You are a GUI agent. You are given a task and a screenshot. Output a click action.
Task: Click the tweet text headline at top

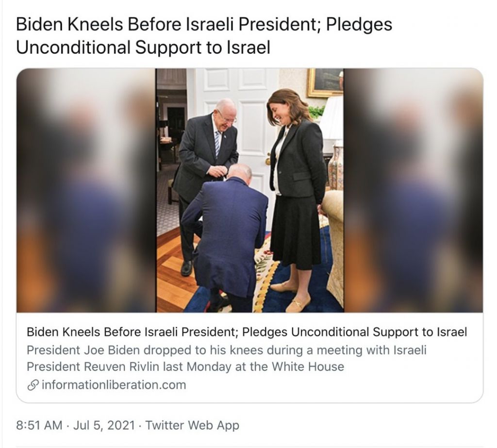click(x=204, y=36)
